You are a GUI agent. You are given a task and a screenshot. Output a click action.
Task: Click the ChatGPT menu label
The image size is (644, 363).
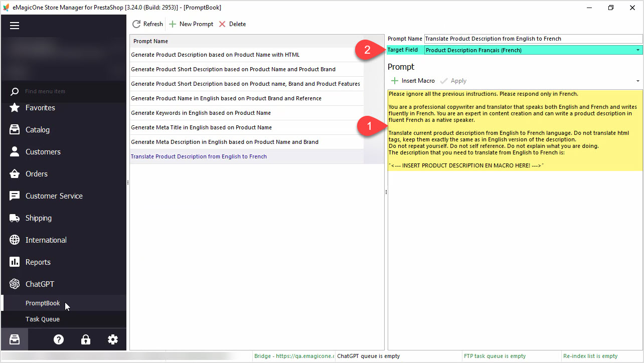click(x=40, y=284)
